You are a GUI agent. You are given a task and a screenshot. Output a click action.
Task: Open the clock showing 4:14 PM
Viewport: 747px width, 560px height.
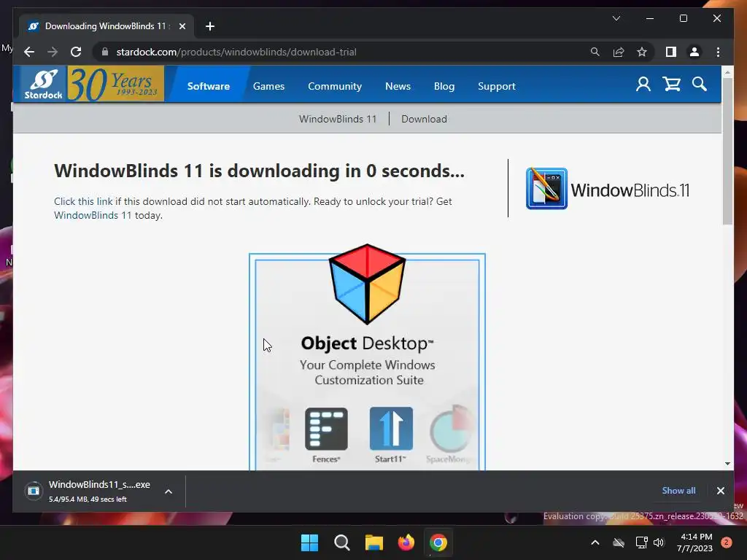click(x=694, y=542)
